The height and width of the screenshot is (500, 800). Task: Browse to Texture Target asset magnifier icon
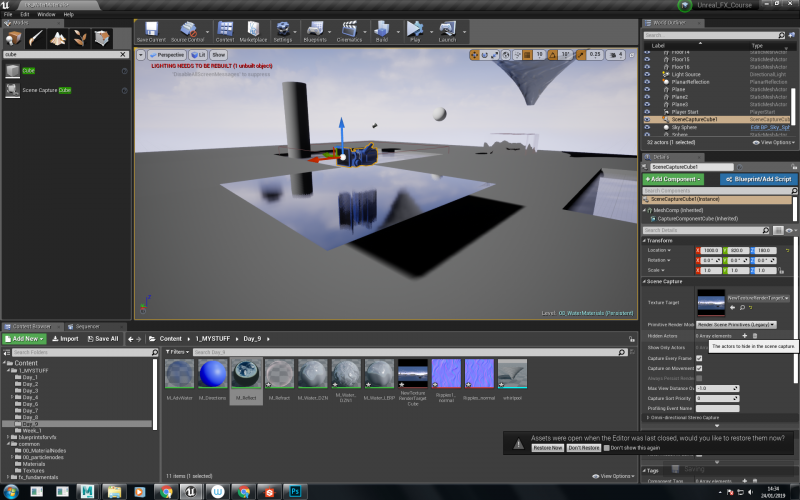742,308
